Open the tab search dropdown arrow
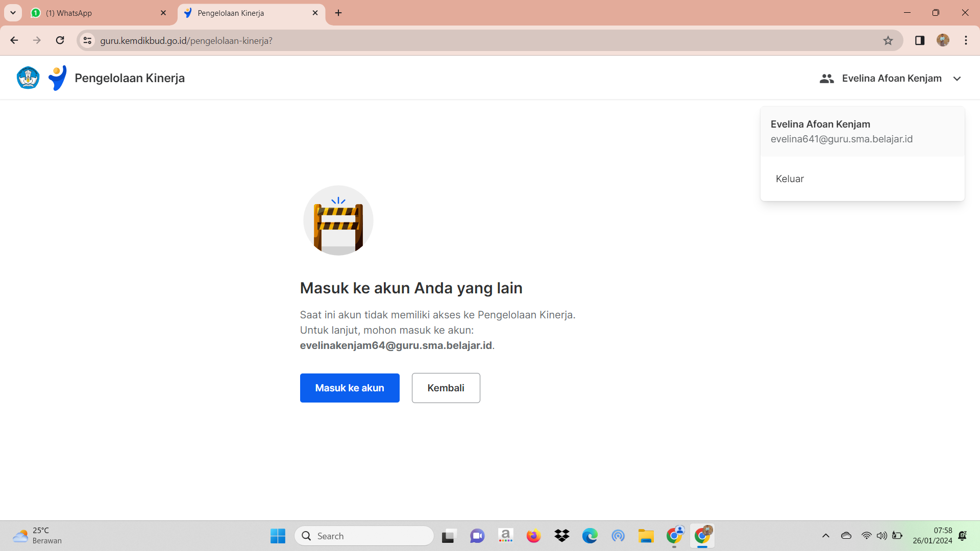 [x=13, y=13]
